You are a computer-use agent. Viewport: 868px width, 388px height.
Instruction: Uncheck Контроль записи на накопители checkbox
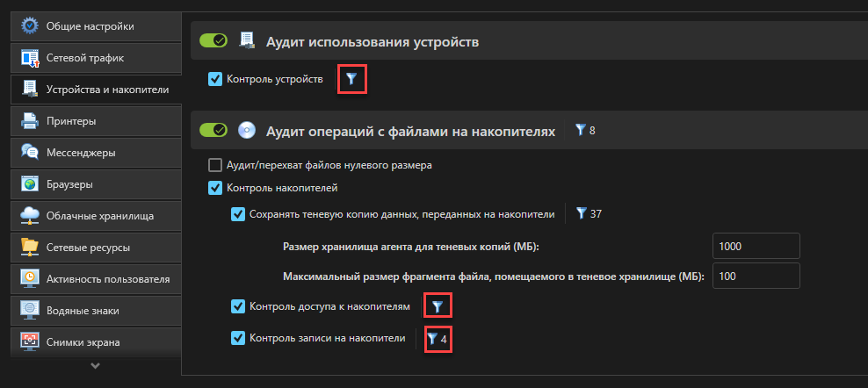coord(238,338)
